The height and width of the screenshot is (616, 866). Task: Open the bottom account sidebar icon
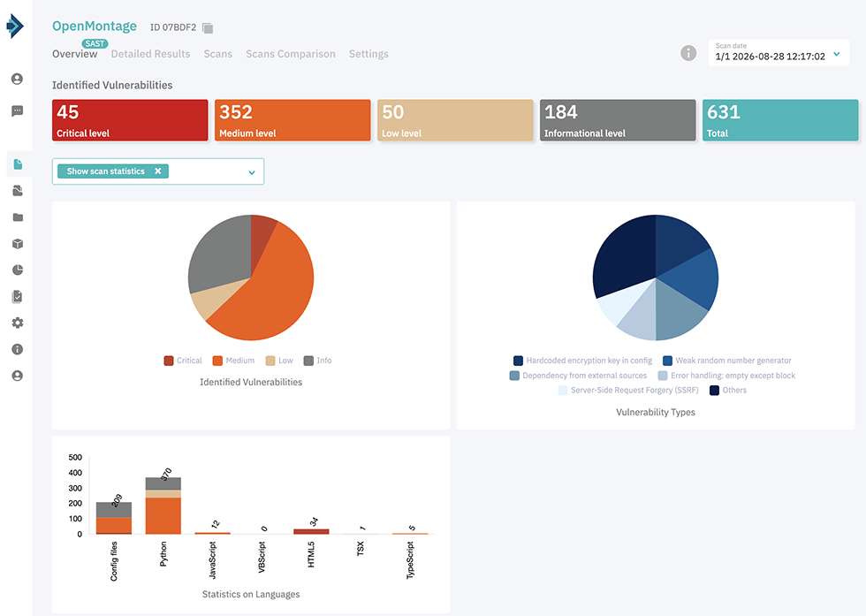click(17, 376)
